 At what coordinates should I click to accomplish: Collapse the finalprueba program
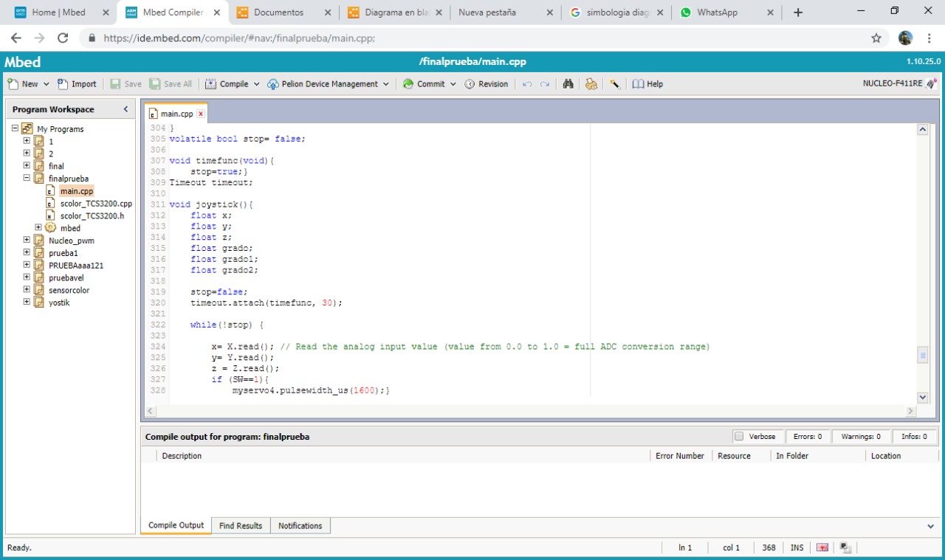click(x=27, y=179)
